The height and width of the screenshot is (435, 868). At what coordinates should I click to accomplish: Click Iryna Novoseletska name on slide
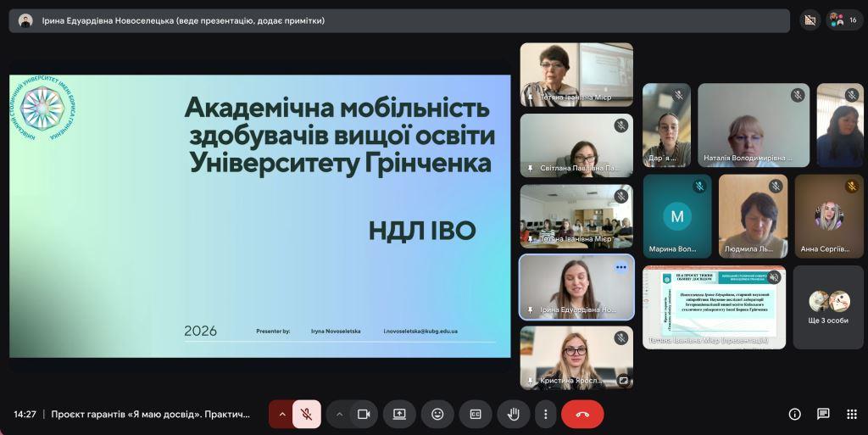point(336,331)
